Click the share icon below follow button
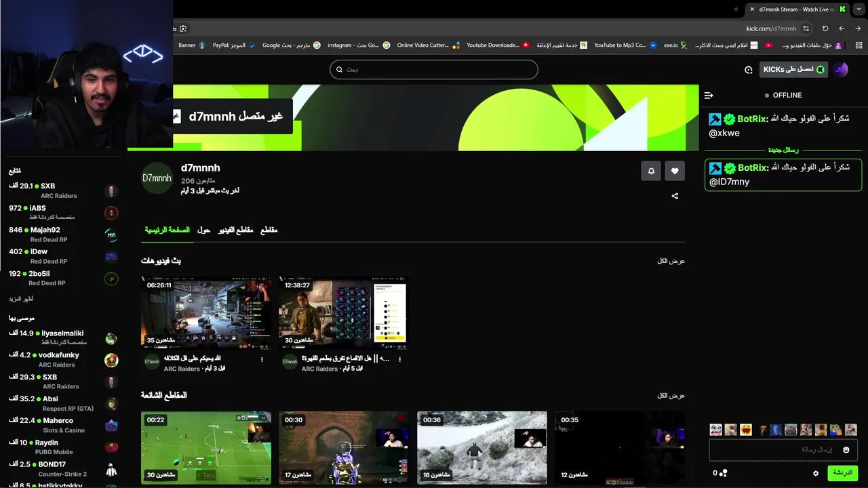This screenshot has width=868, height=488. click(x=675, y=196)
